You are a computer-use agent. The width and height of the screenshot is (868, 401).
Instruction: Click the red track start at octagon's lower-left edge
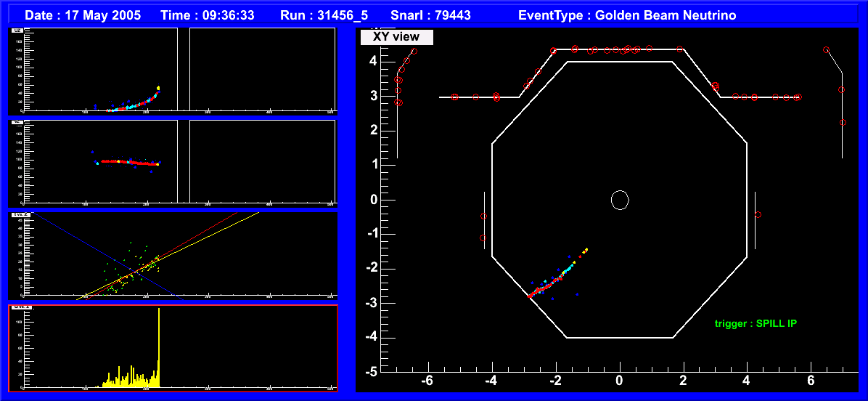(530, 296)
